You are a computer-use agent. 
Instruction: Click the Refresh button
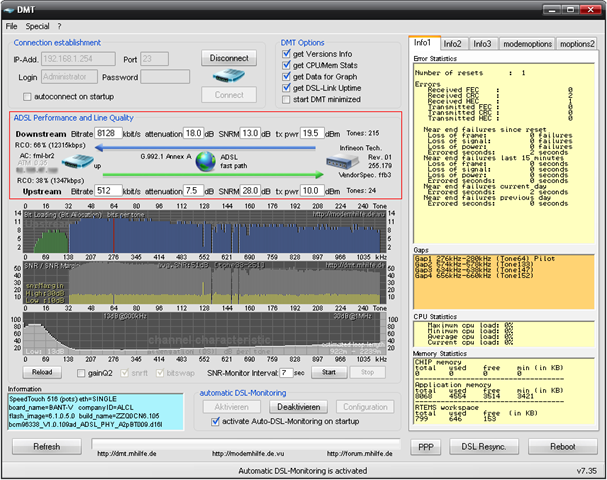(x=47, y=447)
